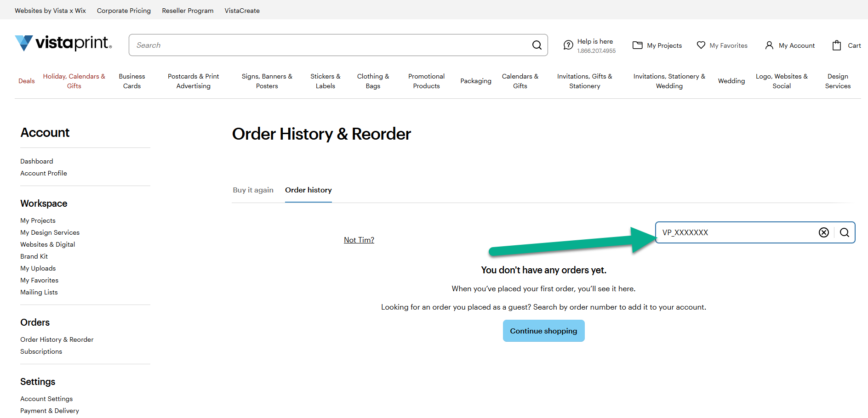Open Signs, Banners & Posters menu

(x=267, y=81)
